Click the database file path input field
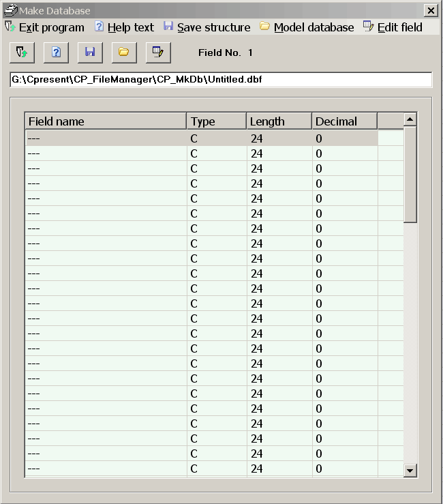 pyautogui.click(x=221, y=80)
